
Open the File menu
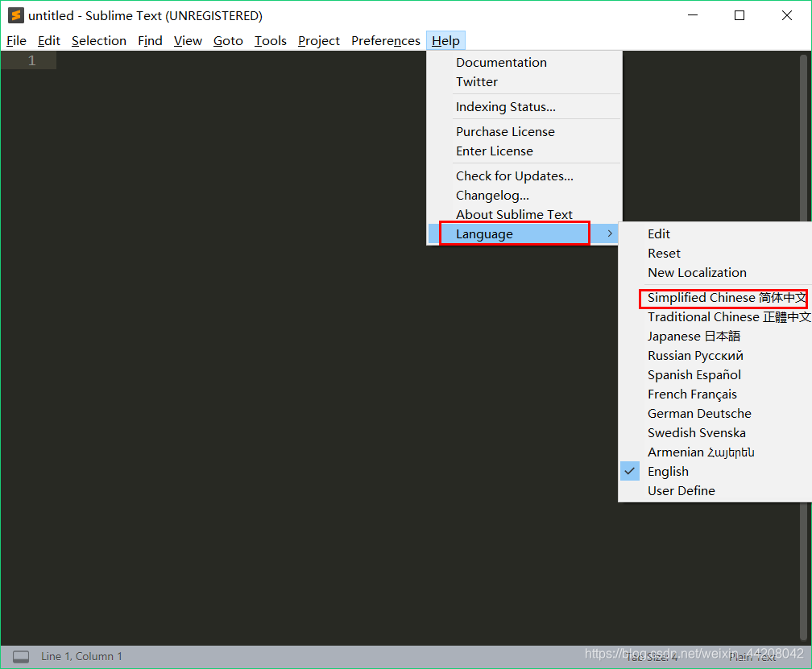16,41
